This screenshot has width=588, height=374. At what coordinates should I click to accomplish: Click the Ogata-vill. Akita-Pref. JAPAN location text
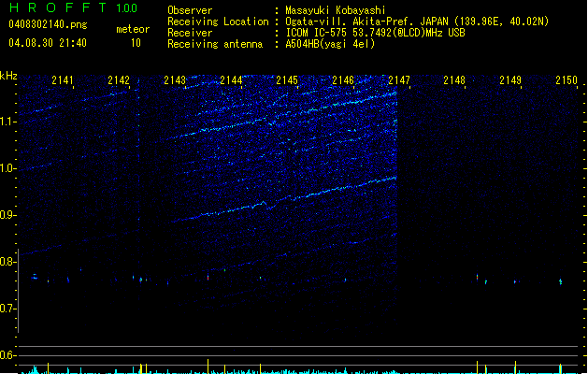(x=417, y=22)
